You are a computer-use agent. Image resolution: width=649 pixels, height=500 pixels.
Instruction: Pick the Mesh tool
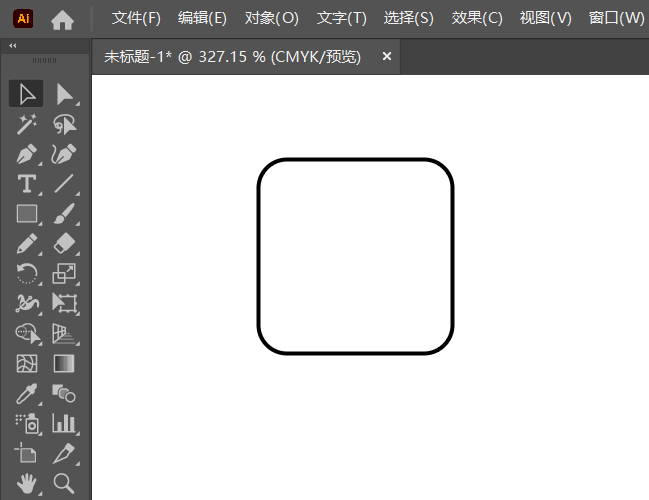[x=27, y=364]
